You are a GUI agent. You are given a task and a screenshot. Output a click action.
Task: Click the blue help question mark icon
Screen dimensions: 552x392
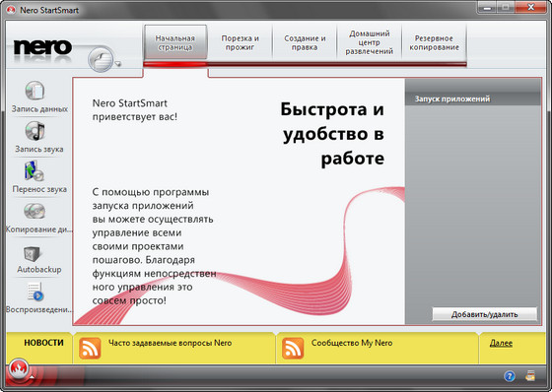click(x=510, y=376)
